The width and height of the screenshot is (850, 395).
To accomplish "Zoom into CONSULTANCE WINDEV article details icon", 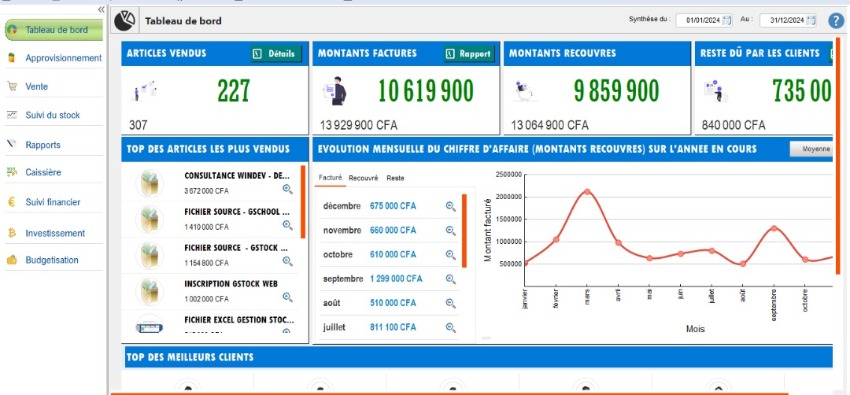I will (287, 189).
